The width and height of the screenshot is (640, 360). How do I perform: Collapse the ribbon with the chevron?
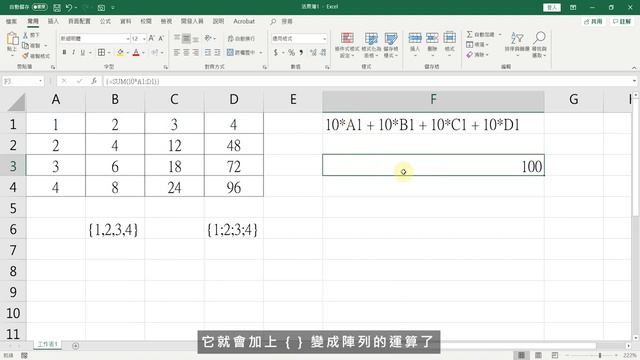tap(634, 68)
